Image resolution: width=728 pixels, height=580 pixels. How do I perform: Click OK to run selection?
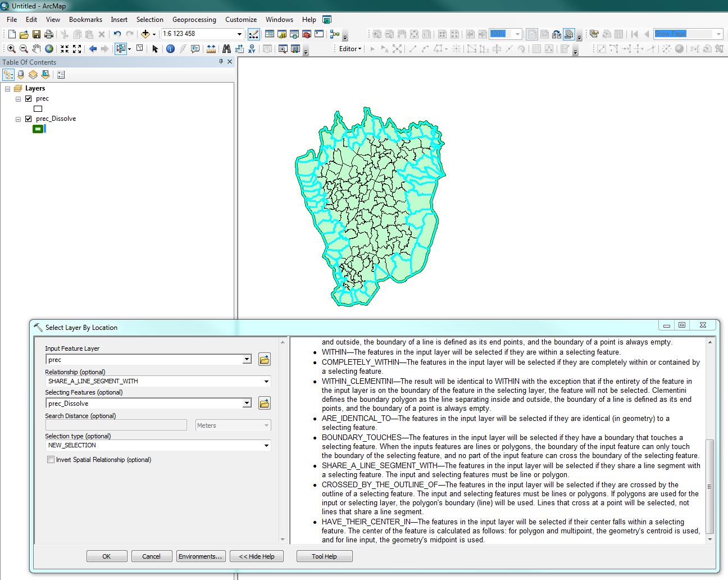pos(107,556)
